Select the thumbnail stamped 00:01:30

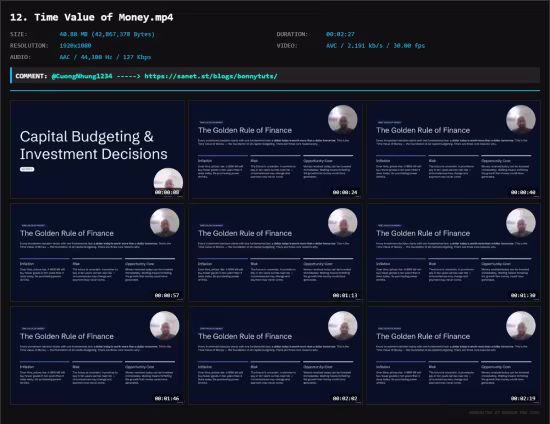click(x=454, y=253)
